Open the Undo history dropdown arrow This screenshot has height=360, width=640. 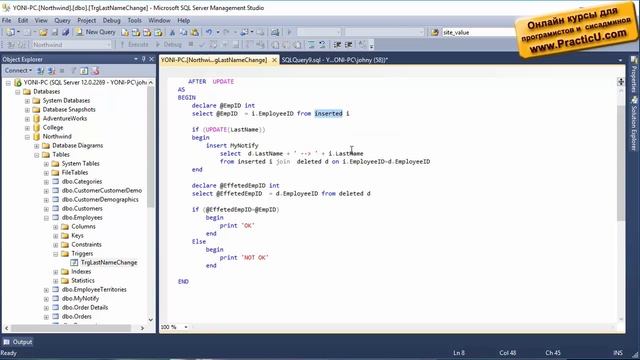(218, 32)
